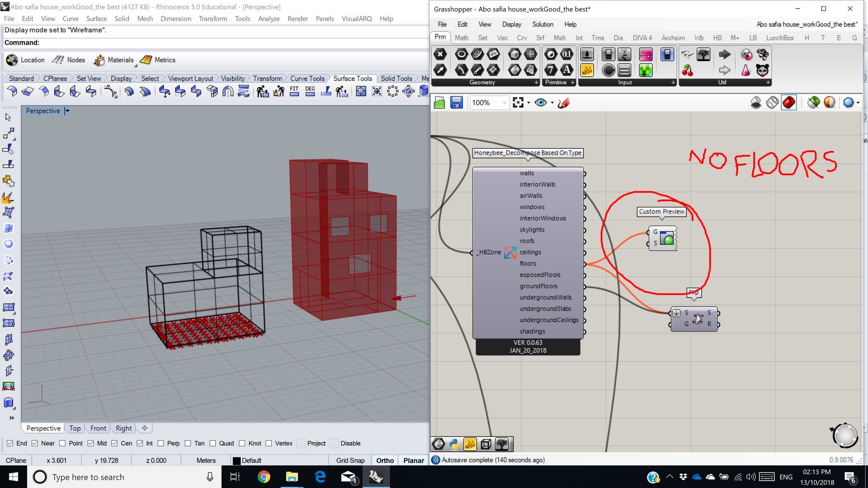Click the panda icon in Util panel
The width and height of the screenshot is (868, 488).
point(762,70)
